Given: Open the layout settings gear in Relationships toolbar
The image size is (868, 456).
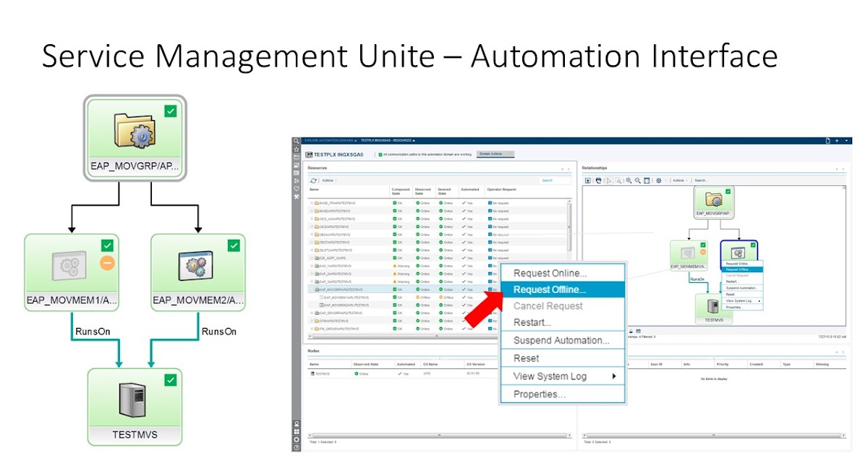Looking at the screenshot, I should [x=658, y=180].
